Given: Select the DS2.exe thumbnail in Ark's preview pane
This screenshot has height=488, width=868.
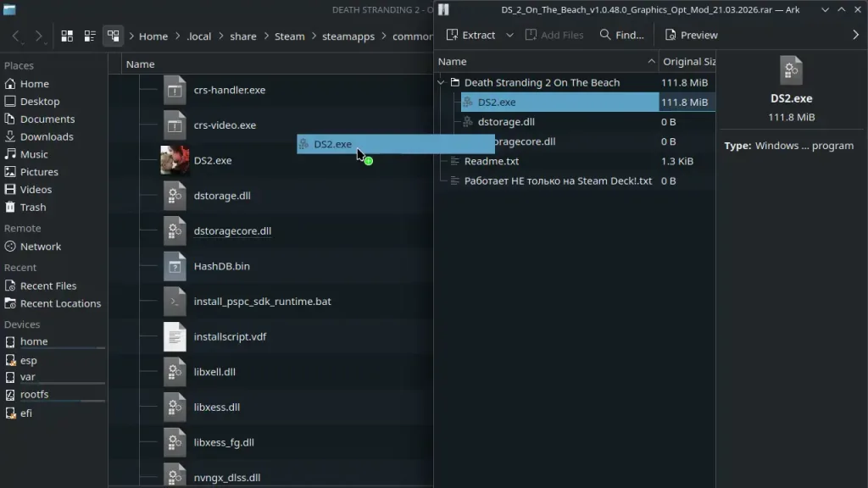Looking at the screenshot, I should (791, 70).
